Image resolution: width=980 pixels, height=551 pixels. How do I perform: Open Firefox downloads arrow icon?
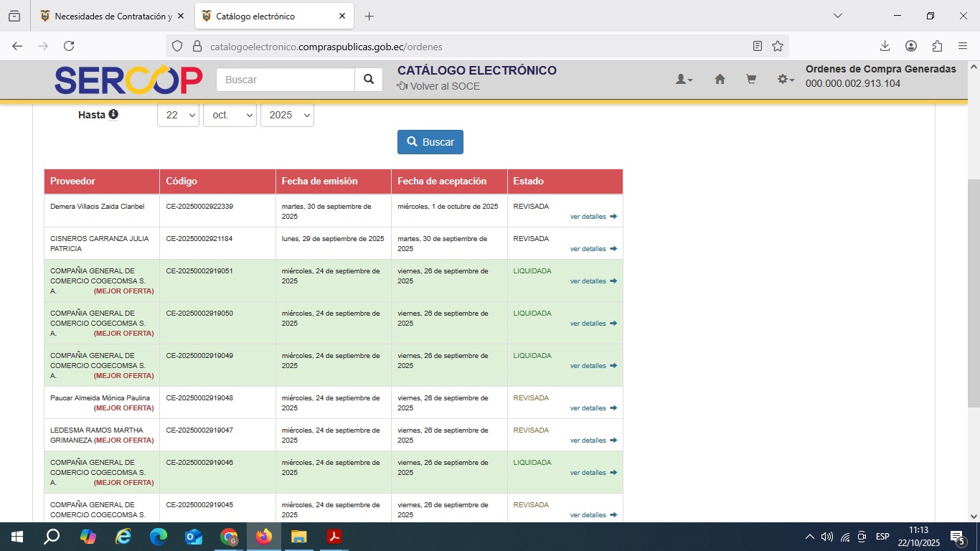click(885, 46)
